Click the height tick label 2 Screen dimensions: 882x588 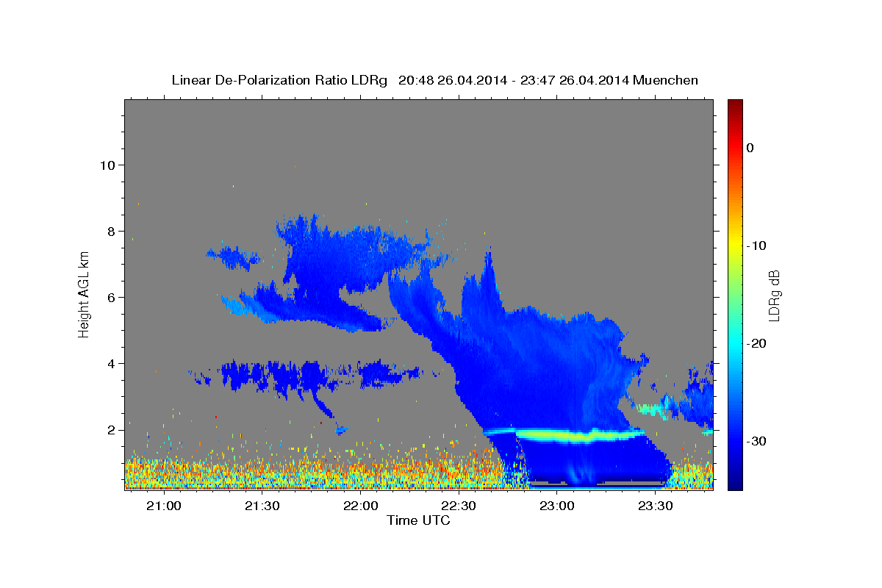coord(110,430)
